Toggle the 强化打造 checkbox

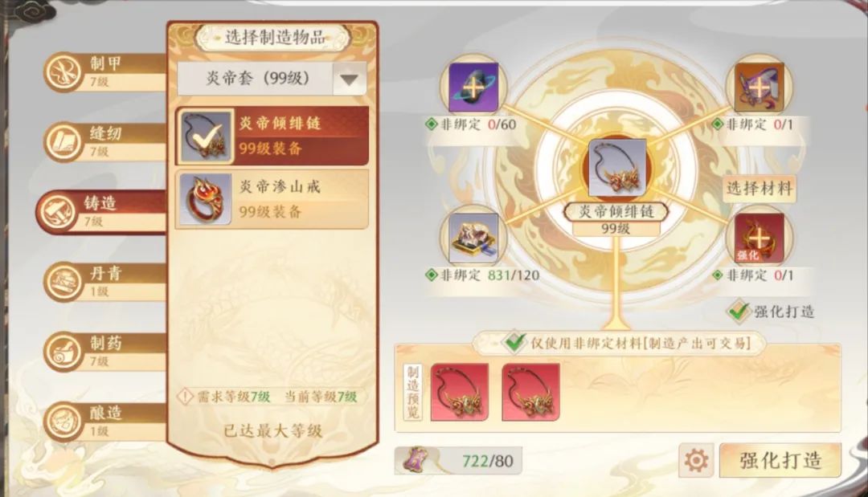(x=738, y=312)
